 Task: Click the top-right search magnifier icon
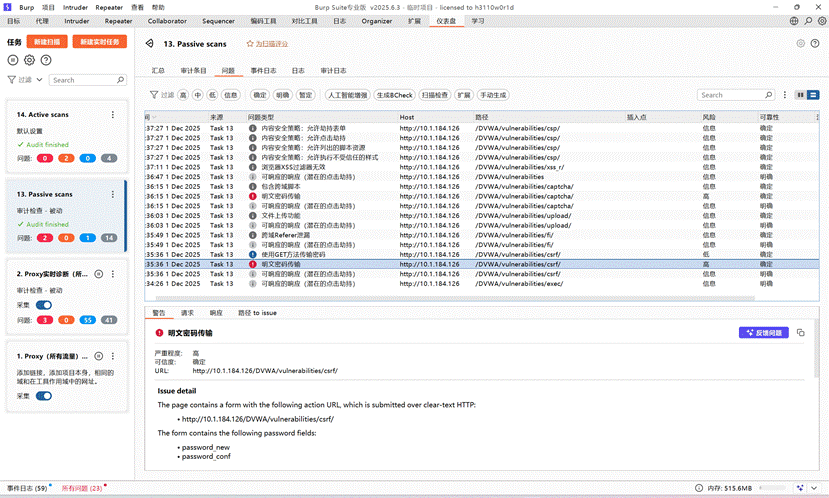click(x=808, y=21)
